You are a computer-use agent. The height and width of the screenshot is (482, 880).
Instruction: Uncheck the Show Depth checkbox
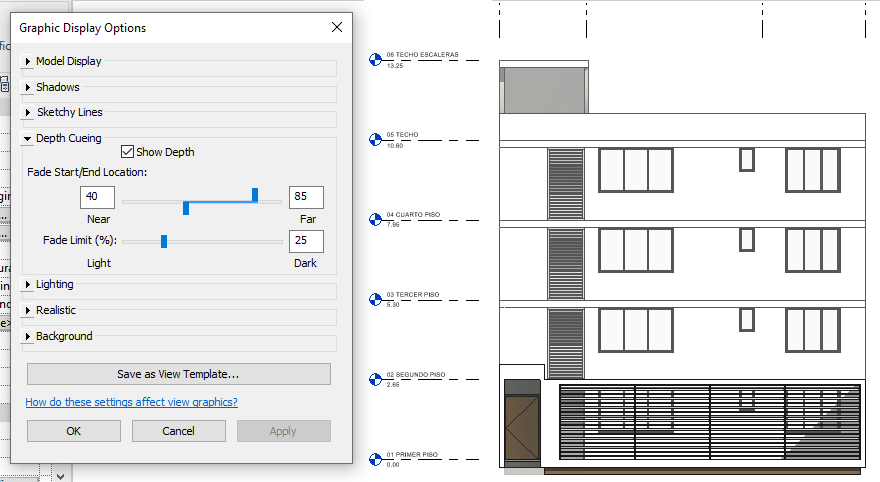[127, 152]
